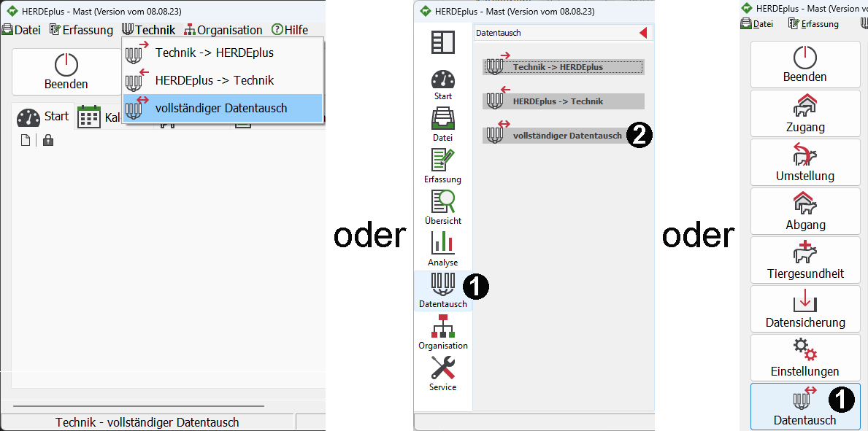Click Umstellung button in right window
Screen dimensions: 868x431
coord(805,162)
